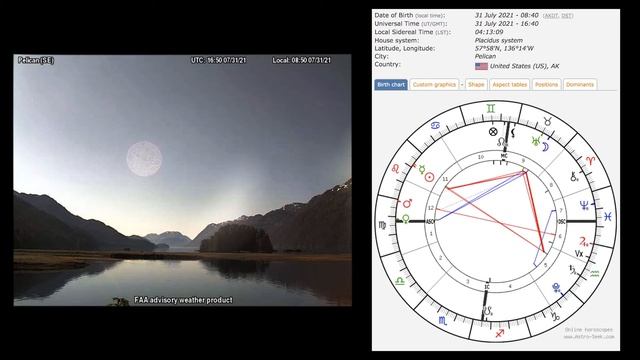Click the 'Date of Birth' field label
This screenshot has height=360, width=640.
point(409,15)
